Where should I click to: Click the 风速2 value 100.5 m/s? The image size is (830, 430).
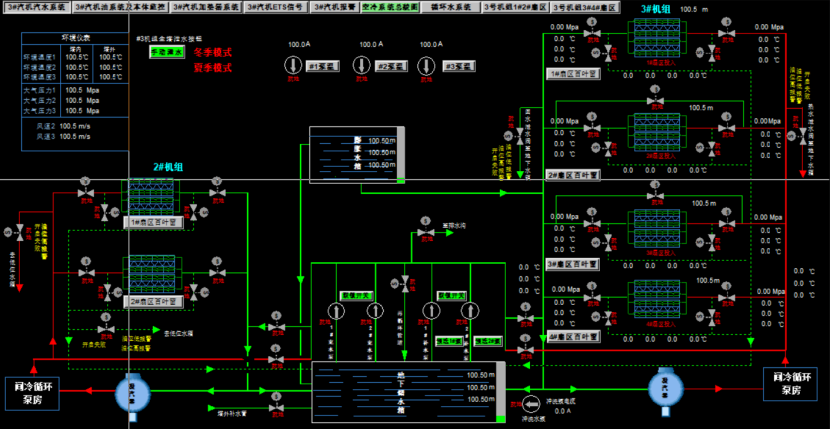coord(75,126)
